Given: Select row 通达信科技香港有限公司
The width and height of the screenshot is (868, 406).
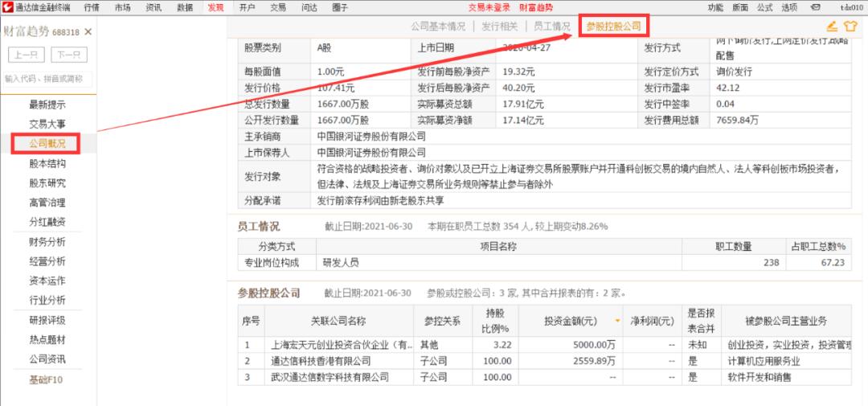Looking at the screenshot, I should [x=545, y=361].
